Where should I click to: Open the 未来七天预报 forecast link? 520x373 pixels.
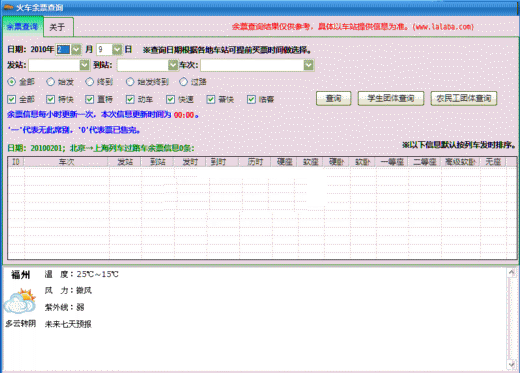click(68, 324)
